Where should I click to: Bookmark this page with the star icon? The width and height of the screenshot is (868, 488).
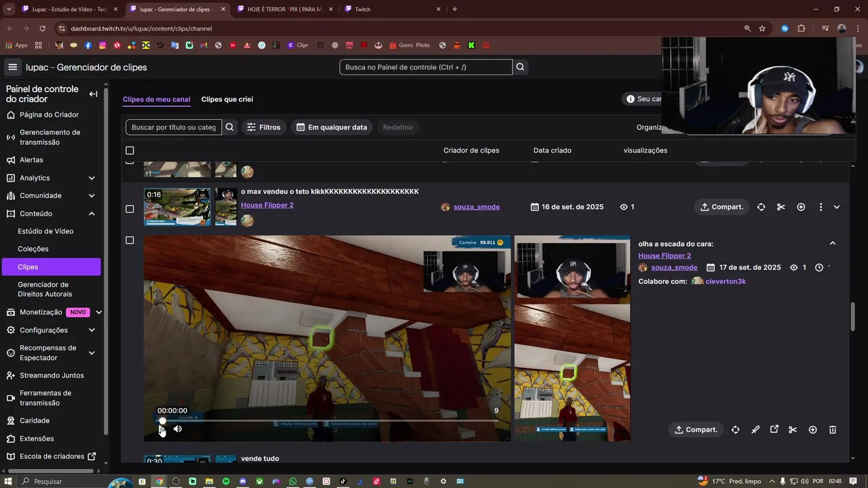(762, 28)
